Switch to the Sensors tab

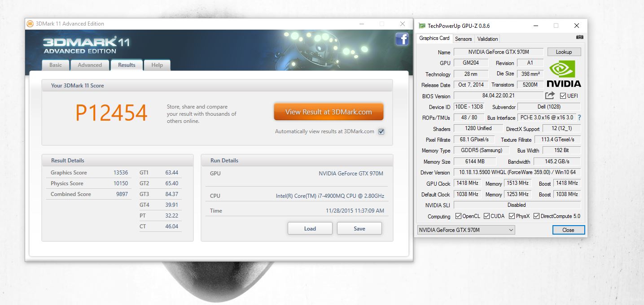(464, 39)
